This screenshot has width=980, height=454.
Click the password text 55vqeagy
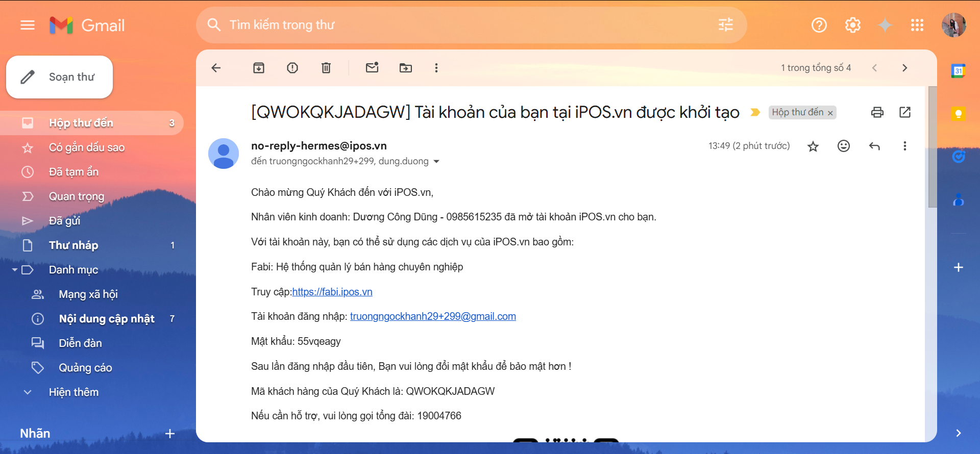tap(319, 341)
